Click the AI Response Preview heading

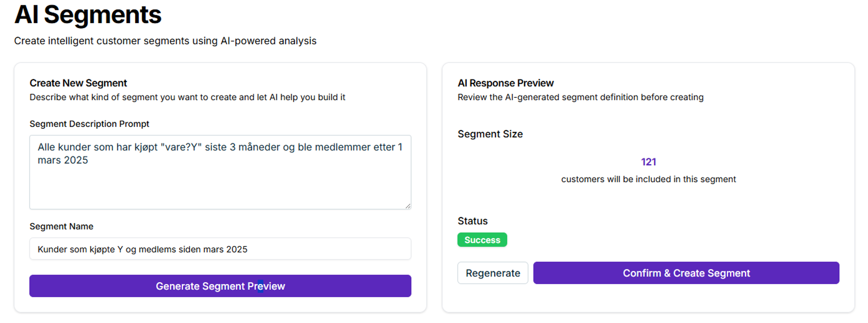(x=505, y=83)
